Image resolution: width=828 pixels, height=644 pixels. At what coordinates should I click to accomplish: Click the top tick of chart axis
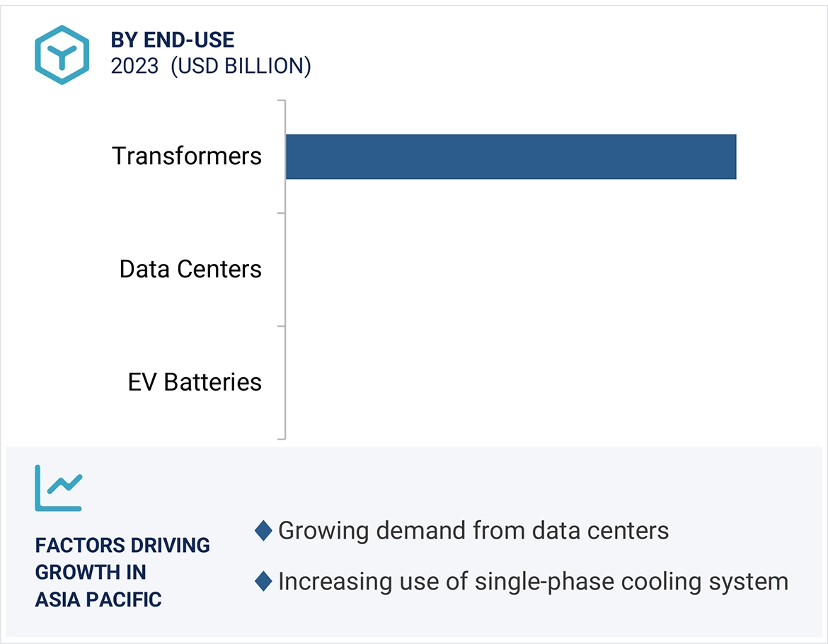click(x=282, y=100)
